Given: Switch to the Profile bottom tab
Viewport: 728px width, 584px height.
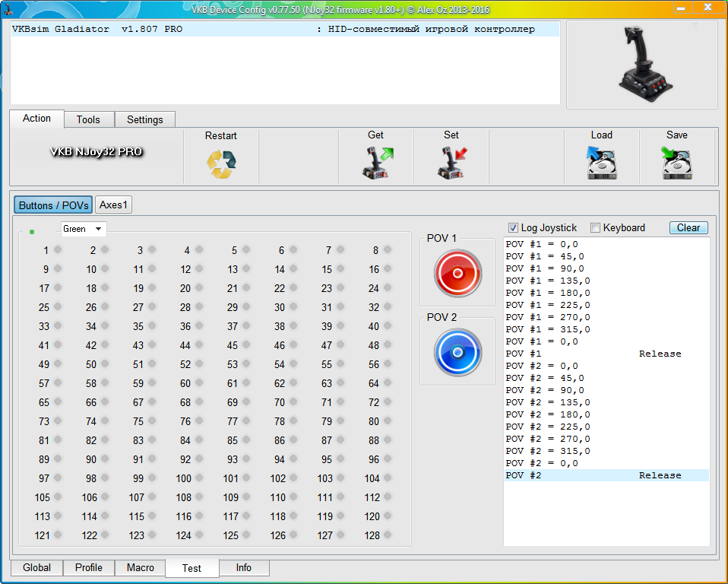Looking at the screenshot, I should tap(89, 568).
